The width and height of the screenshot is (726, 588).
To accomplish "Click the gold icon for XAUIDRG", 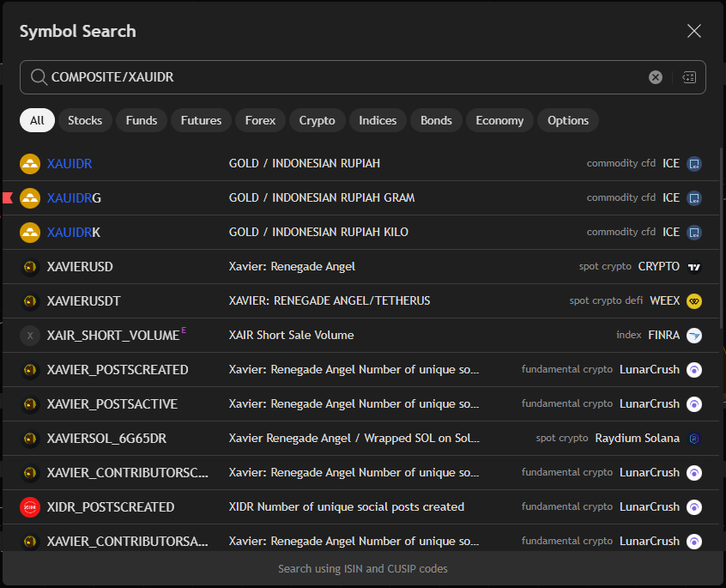I will pos(30,198).
